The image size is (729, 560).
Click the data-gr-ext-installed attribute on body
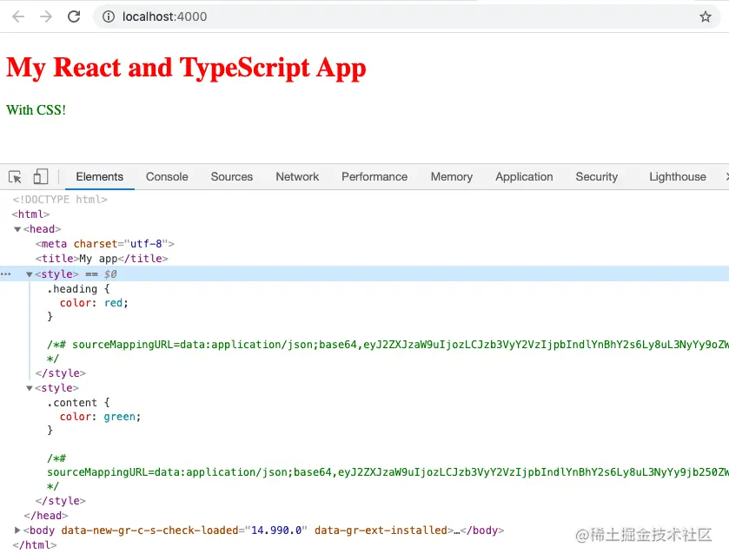[x=381, y=530]
